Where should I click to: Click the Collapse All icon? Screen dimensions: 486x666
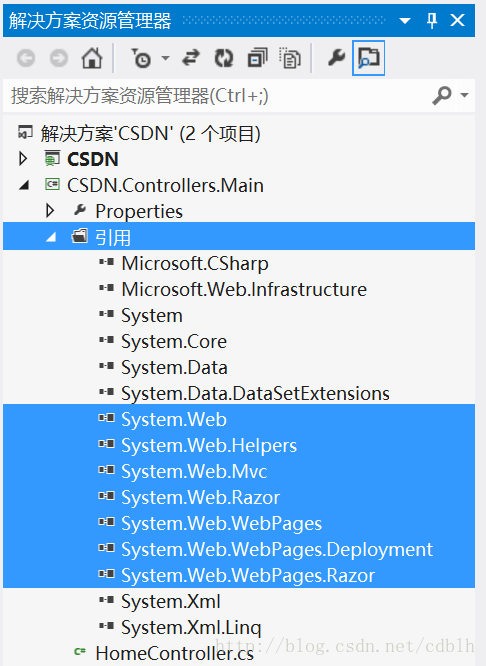click(x=257, y=58)
